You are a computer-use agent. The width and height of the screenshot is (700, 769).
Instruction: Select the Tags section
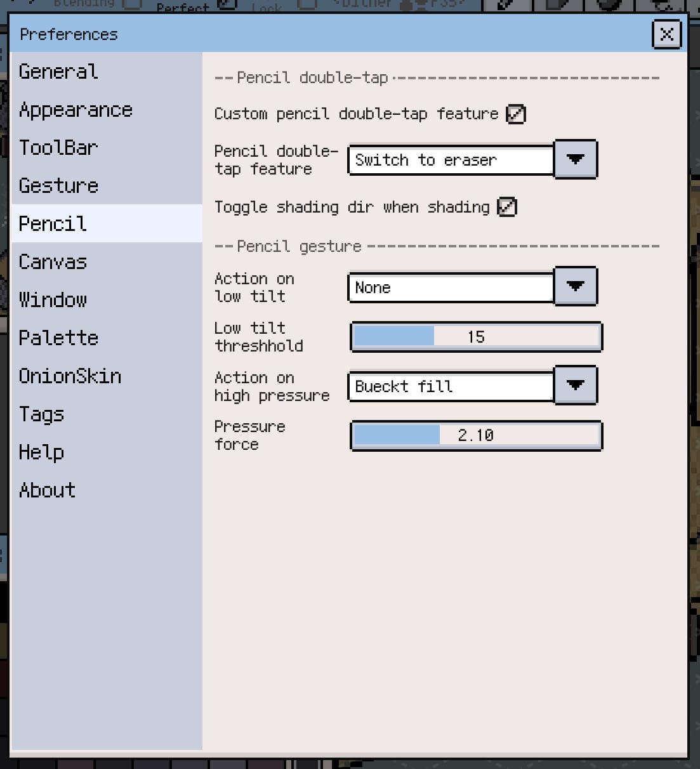[x=41, y=414]
